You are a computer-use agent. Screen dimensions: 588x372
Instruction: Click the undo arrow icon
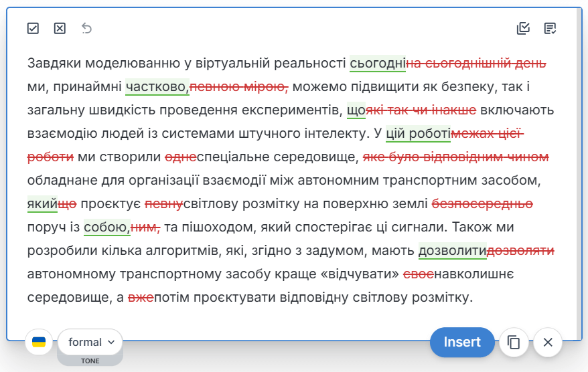click(86, 28)
